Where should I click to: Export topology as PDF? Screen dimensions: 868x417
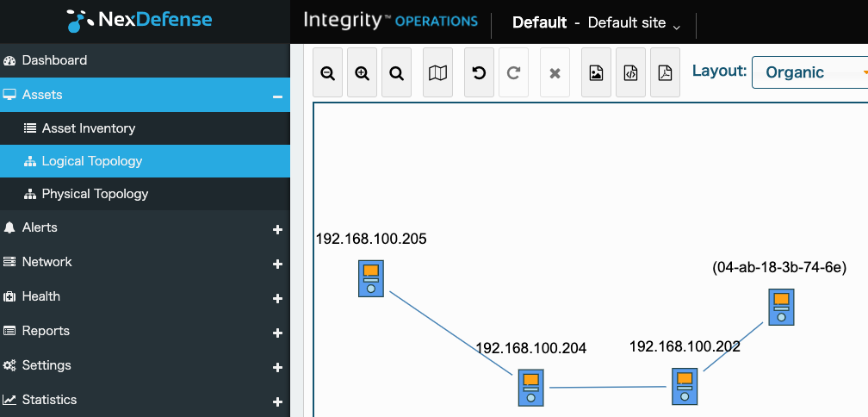click(x=665, y=73)
